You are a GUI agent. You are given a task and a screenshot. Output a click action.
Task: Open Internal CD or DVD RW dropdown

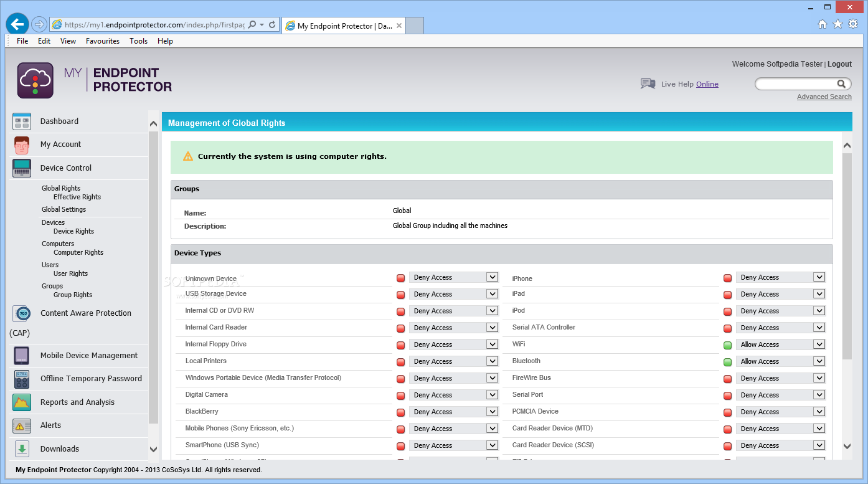tap(454, 311)
